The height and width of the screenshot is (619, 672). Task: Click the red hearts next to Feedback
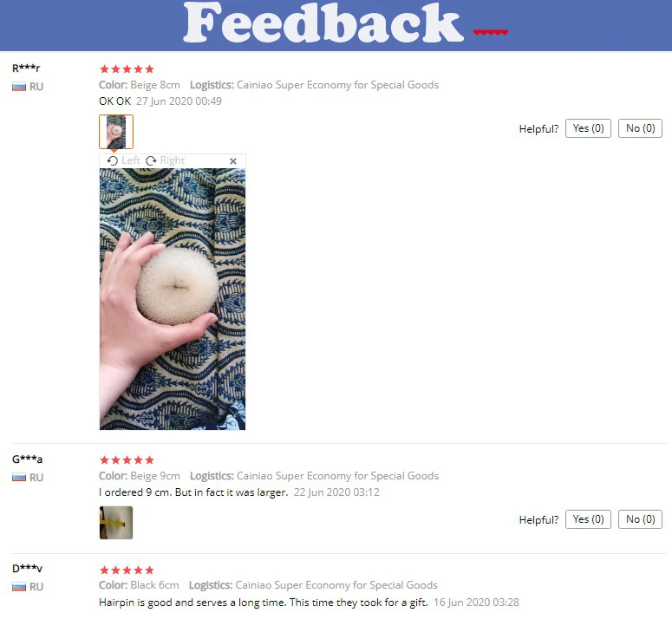pos(491,32)
